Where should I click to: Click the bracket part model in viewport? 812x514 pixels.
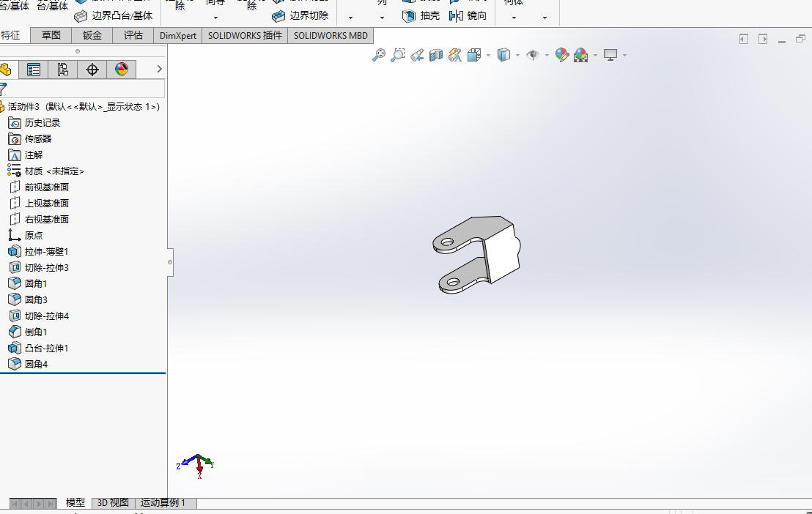(x=476, y=255)
